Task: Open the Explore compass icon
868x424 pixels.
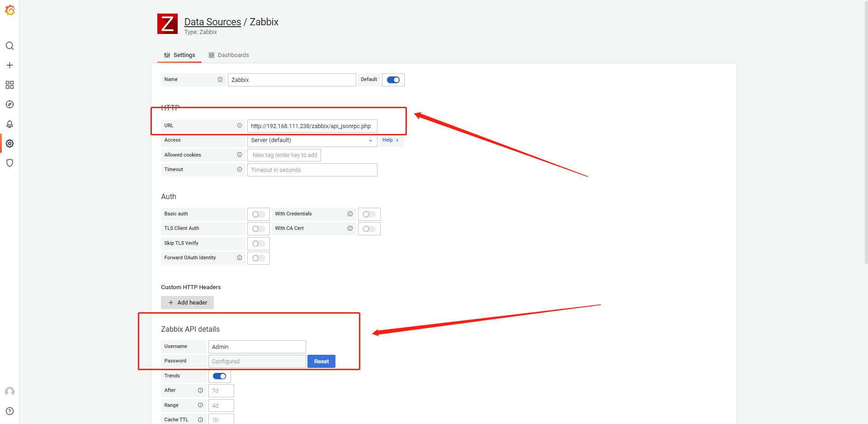Action: (x=9, y=105)
